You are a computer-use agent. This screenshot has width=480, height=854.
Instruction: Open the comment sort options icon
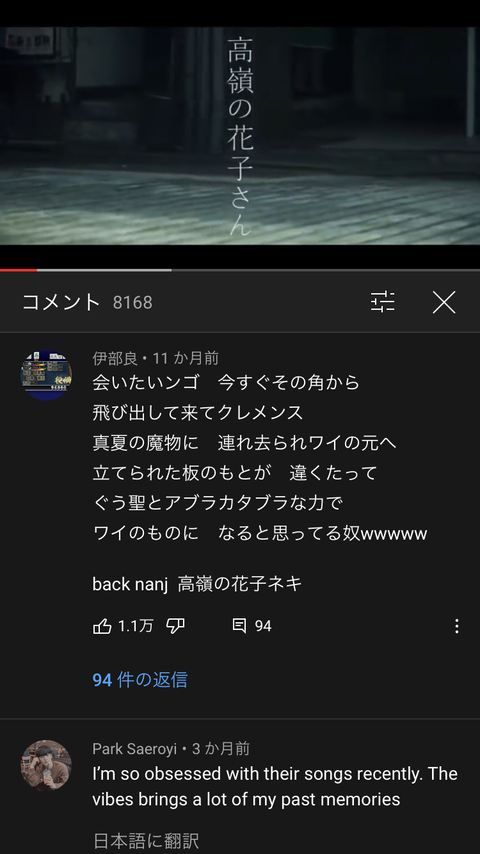(382, 302)
